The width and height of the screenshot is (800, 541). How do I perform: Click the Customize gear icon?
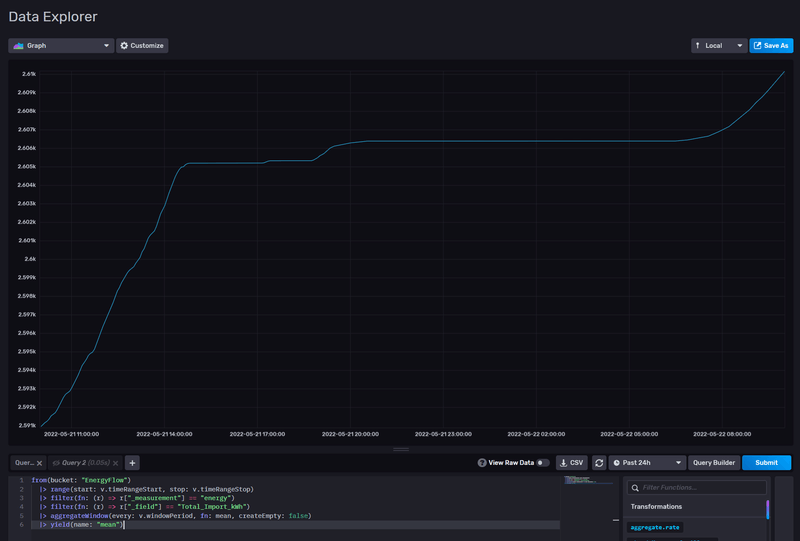[x=124, y=46]
